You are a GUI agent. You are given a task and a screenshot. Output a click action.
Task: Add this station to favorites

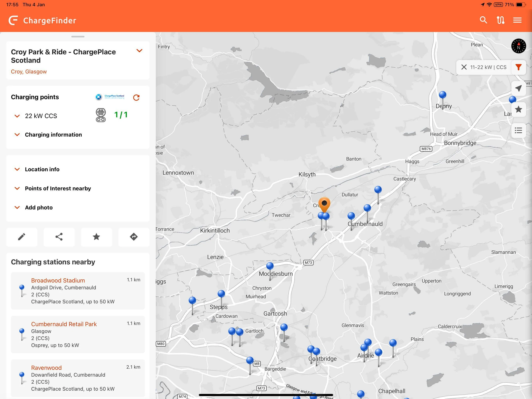pyautogui.click(x=96, y=237)
